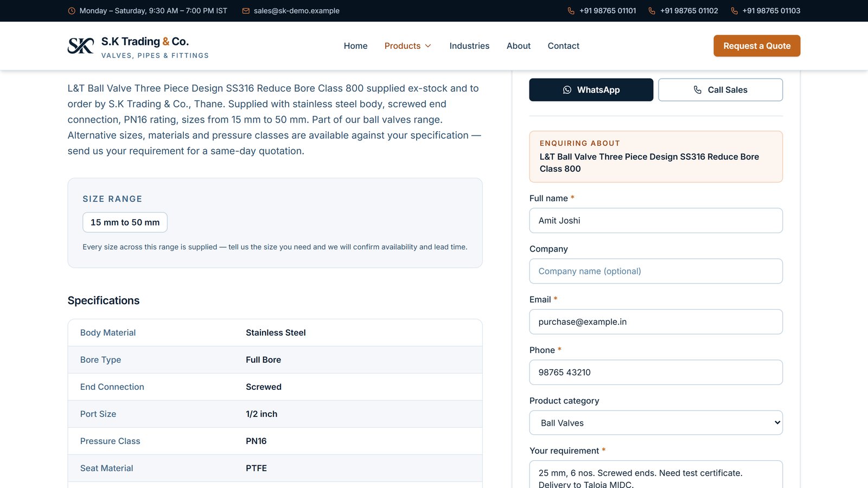The height and width of the screenshot is (488, 868).
Task: Click the Call Sales button
Action: [x=720, y=90]
